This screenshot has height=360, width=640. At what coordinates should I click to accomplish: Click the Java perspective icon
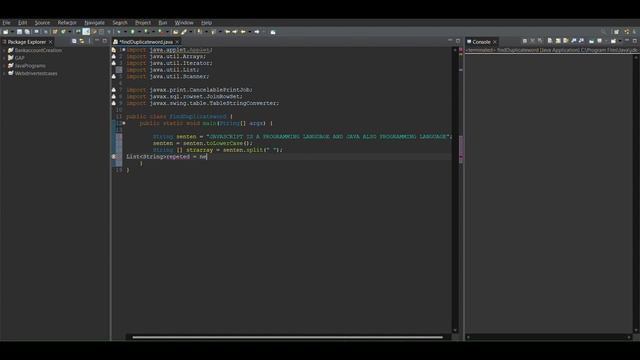click(627, 31)
